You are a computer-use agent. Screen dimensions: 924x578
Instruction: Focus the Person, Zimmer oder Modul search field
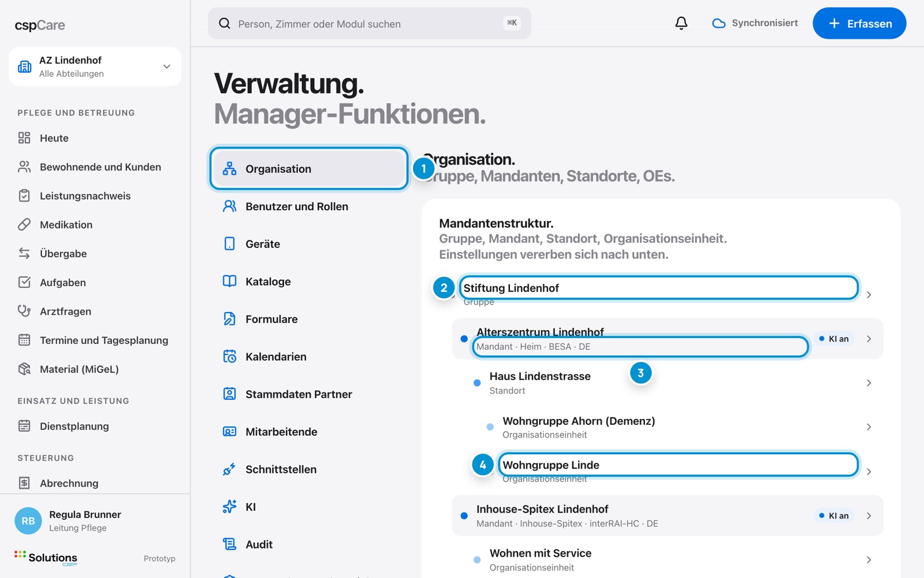(x=370, y=23)
